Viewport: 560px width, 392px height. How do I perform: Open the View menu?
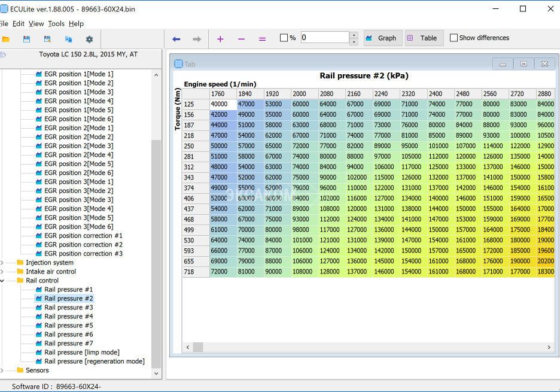[x=36, y=24]
